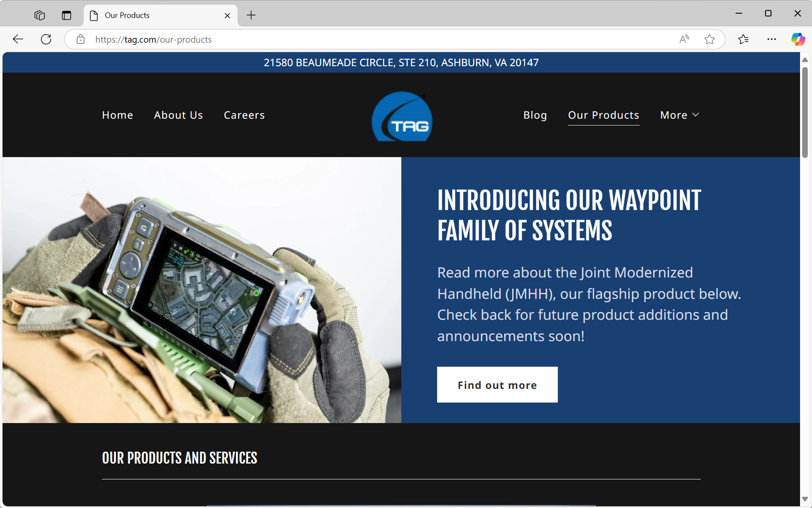The height and width of the screenshot is (508, 812).
Task: Open About Us page
Action: pos(178,115)
